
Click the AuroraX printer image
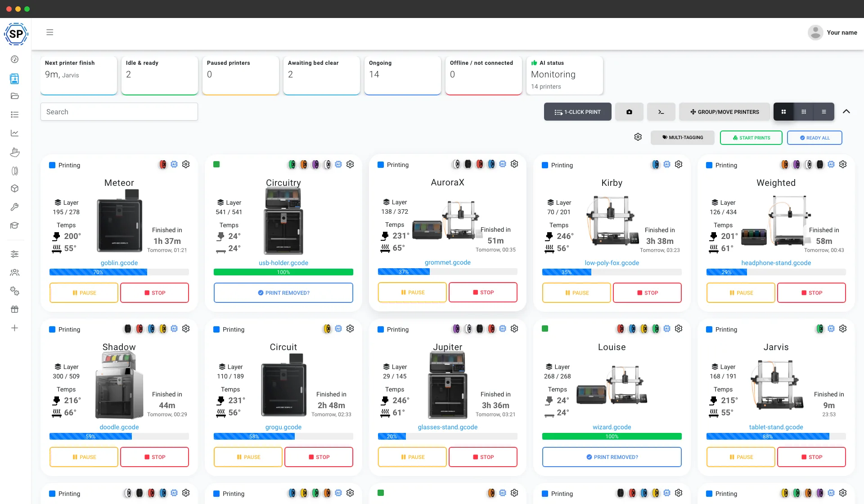tap(447, 220)
